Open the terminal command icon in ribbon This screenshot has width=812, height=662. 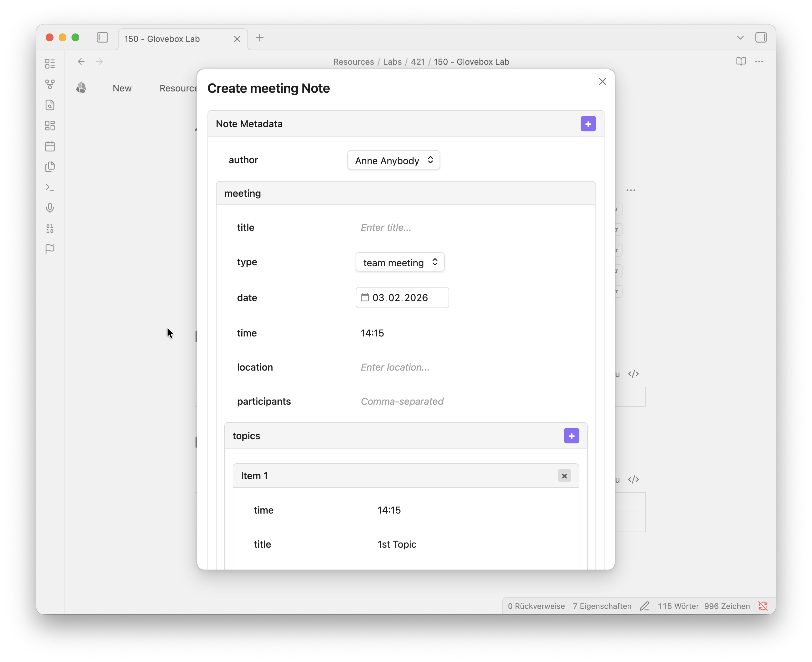tap(50, 188)
